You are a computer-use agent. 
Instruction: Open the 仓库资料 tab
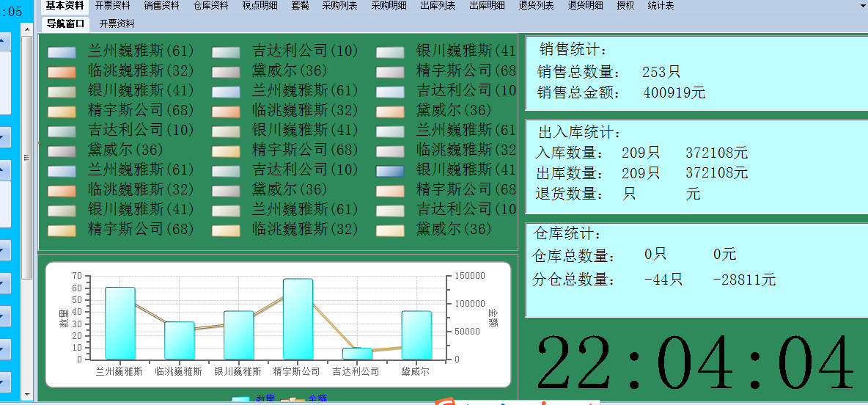click(210, 6)
